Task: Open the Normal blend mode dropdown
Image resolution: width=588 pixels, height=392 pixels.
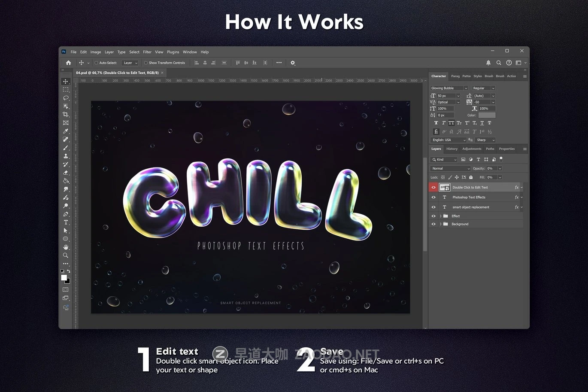Action: click(451, 169)
